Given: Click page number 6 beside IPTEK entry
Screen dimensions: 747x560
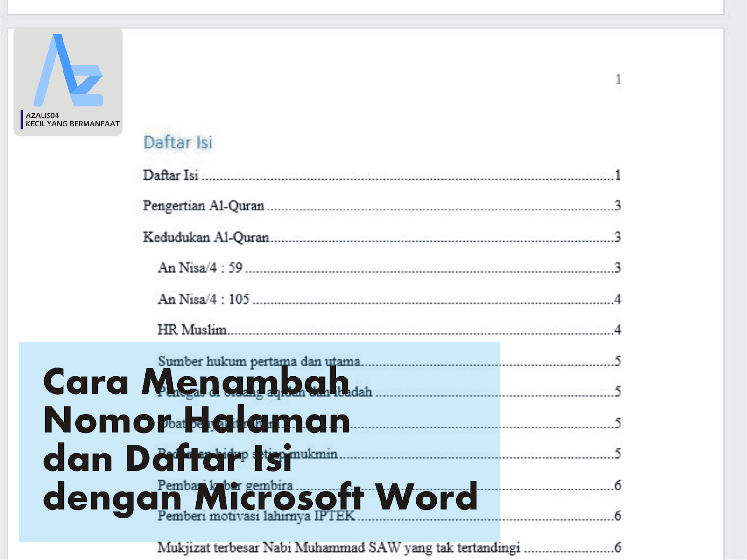Looking at the screenshot, I should click(x=617, y=516).
